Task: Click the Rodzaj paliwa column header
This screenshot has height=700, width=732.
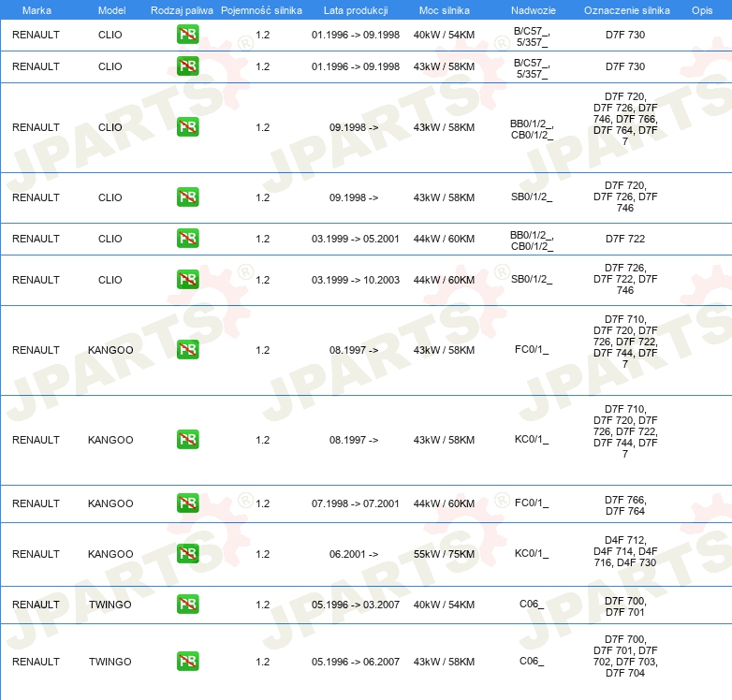Action: (182, 10)
